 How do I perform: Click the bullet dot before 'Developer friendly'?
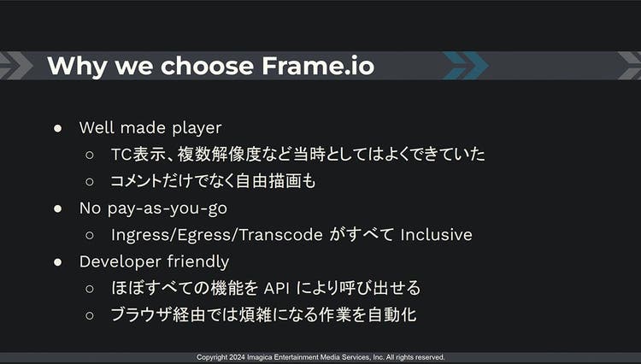57,262
